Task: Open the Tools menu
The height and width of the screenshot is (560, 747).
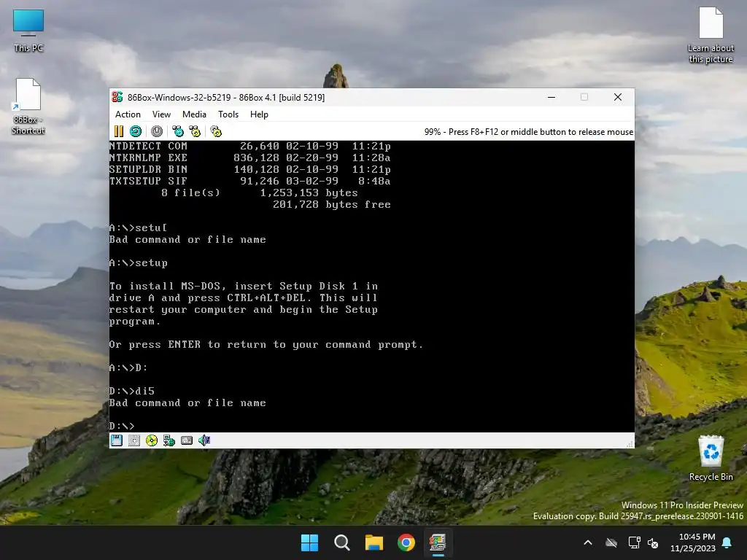Action: coord(228,114)
